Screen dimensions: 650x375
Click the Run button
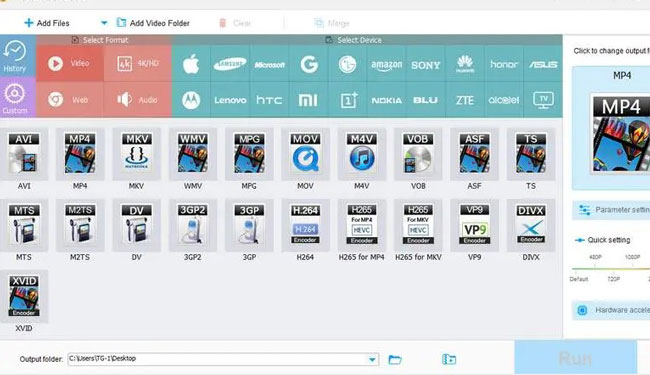[x=575, y=358]
